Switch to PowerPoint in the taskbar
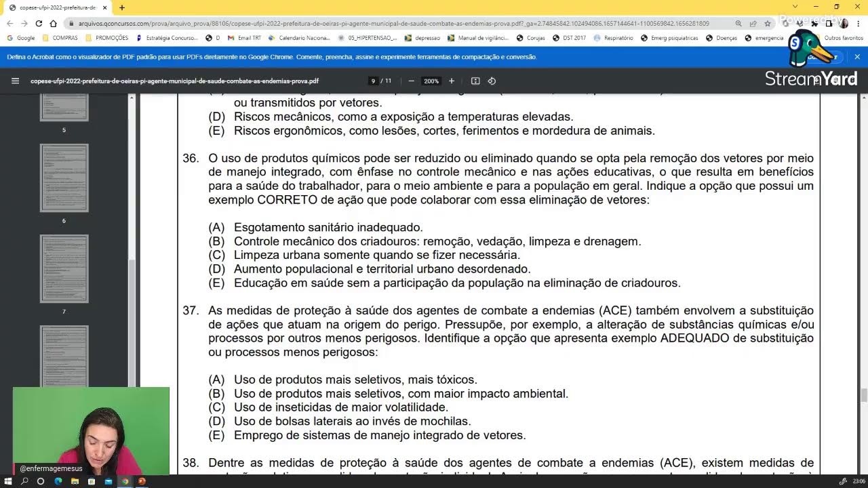 click(142, 481)
